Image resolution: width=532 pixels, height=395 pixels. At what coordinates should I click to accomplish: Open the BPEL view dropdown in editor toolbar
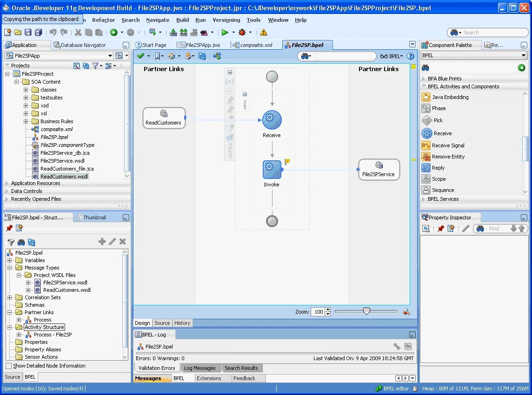392,56
